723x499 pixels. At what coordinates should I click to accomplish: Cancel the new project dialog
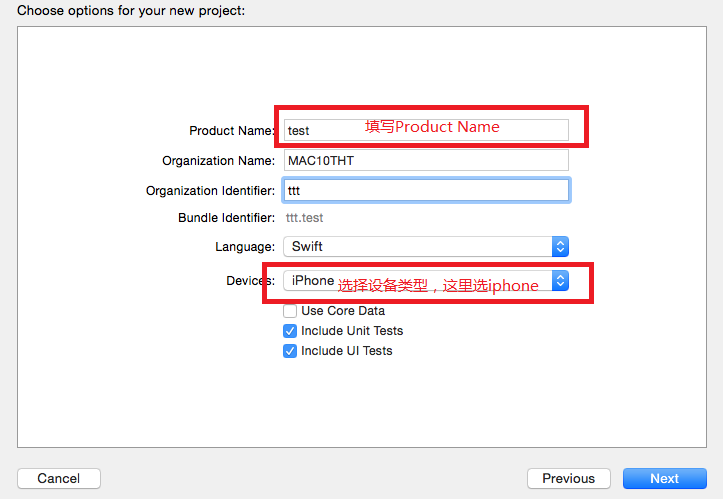59,479
